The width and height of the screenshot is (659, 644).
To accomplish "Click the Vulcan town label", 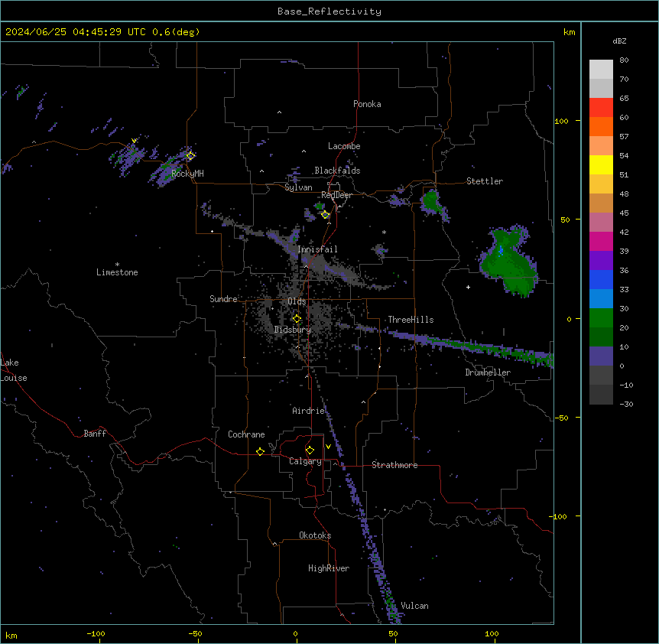I will [x=414, y=606].
